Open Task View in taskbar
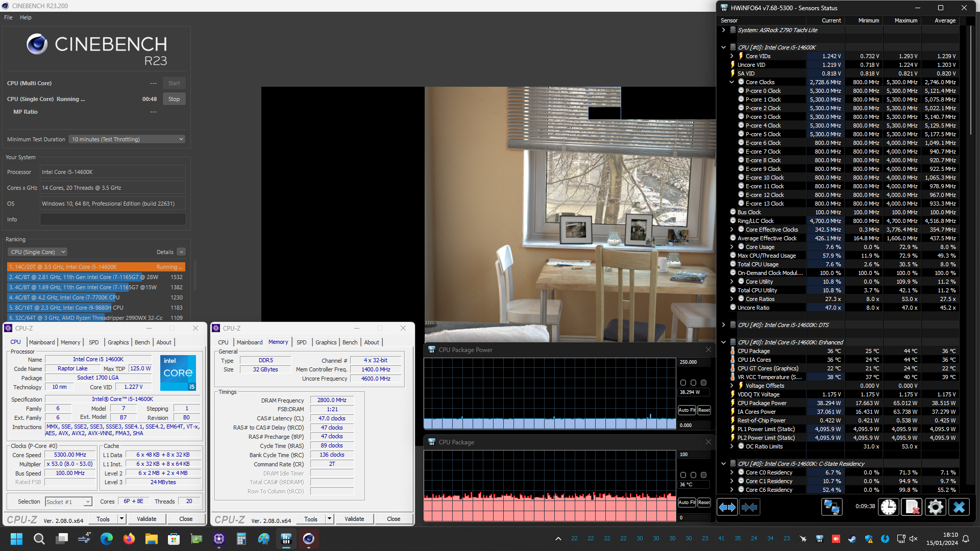Viewport: 980px width, 551px height. 62,539
